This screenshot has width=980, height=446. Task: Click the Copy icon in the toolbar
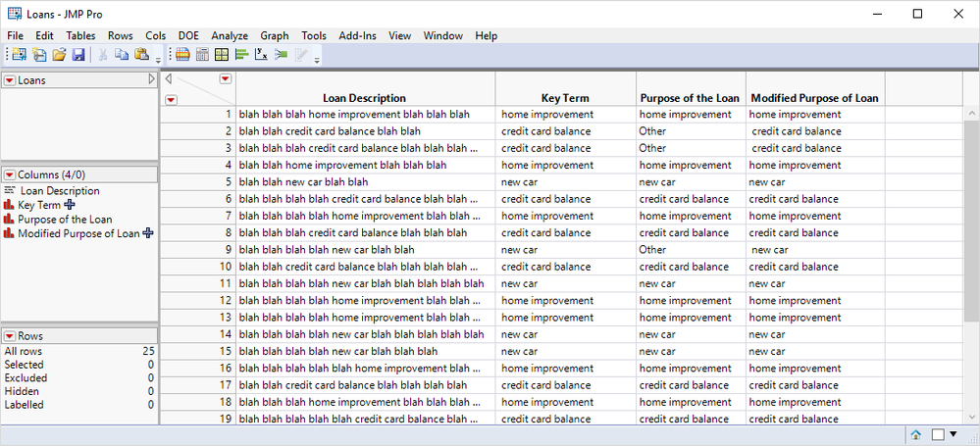[122, 55]
